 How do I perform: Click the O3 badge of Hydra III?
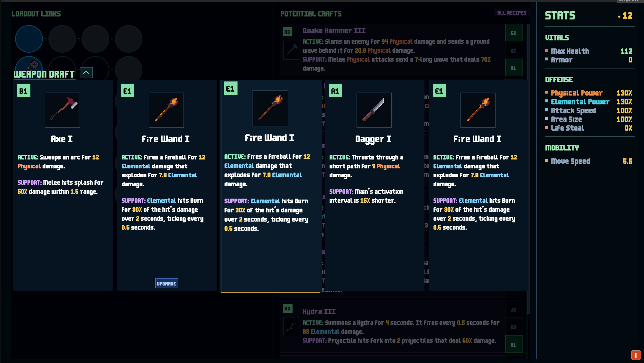point(287,308)
